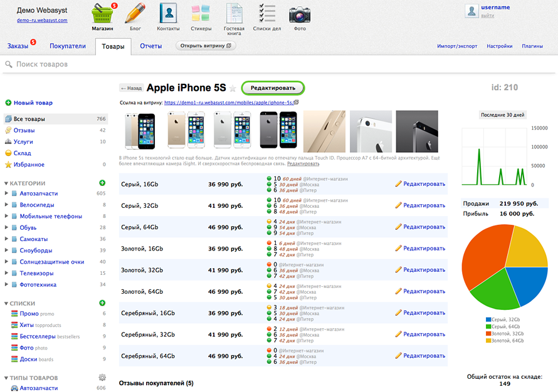Click the username avatar icon
Screen dimensions: 558x392
tap(471, 11)
